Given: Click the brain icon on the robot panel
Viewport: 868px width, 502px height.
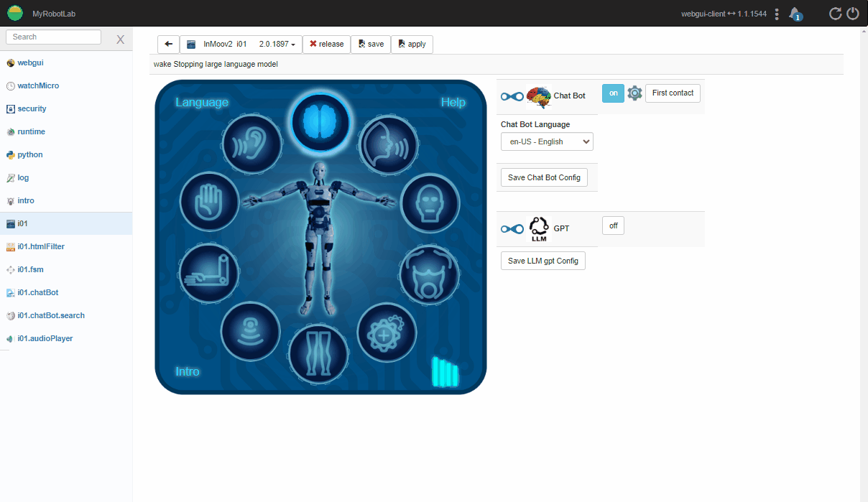Looking at the screenshot, I should pos(320,123).
